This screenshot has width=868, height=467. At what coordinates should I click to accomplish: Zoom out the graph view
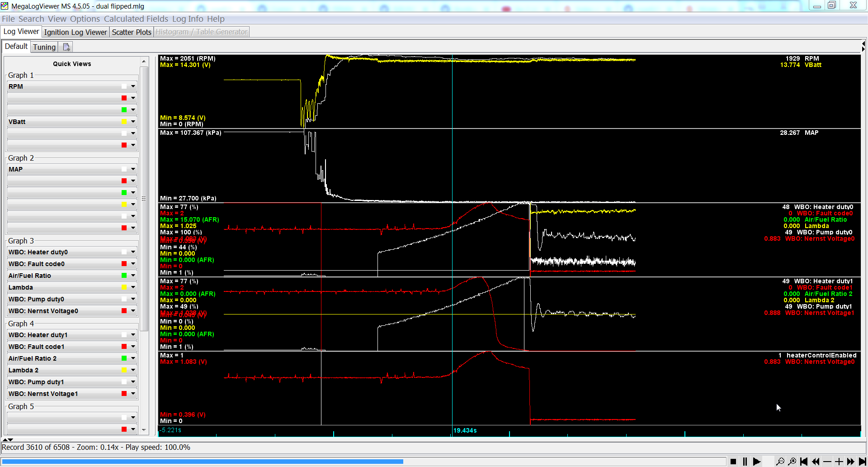click(x=780, y=462)
